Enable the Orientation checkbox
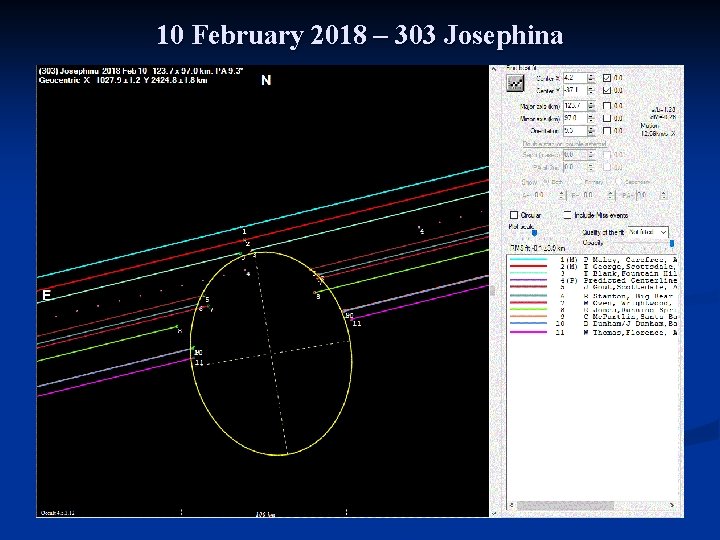 [x=606, y=131]
